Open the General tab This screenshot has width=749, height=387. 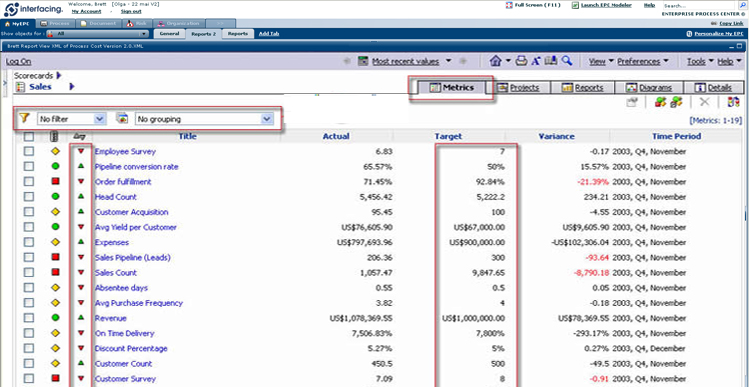click(x=170, y=34)
